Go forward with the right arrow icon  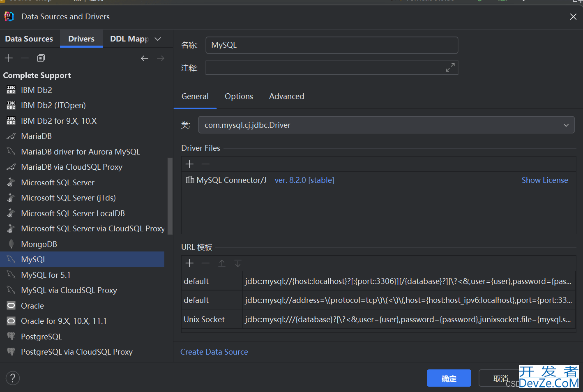click(x=161, y=58)
